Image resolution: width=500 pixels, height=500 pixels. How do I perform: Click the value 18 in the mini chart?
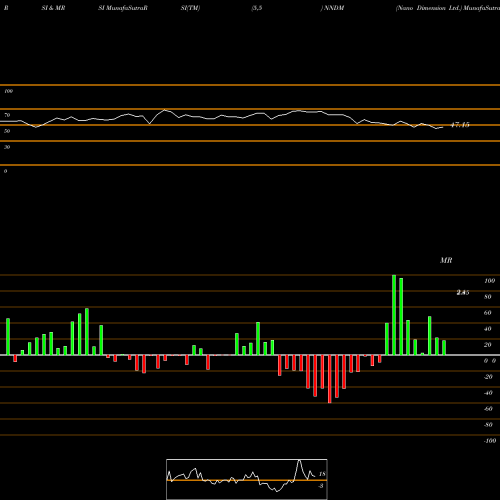point(322,474)
